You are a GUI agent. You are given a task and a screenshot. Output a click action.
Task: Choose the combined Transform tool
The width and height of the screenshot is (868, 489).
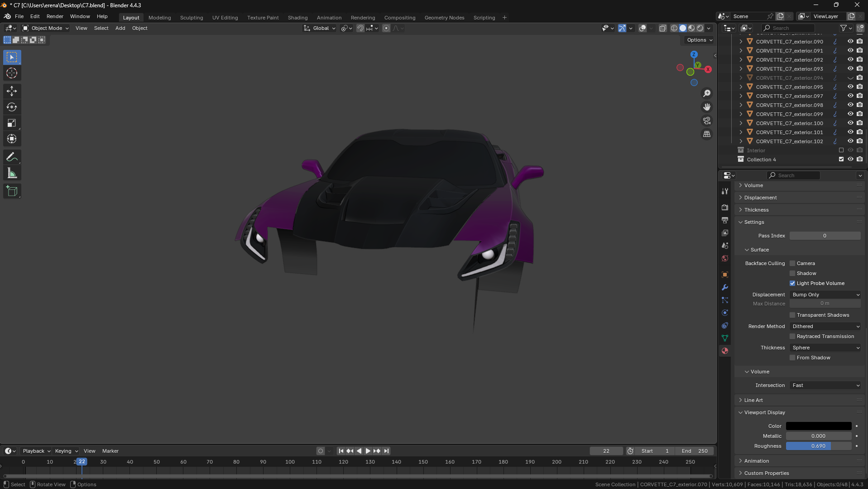point(12,139)
